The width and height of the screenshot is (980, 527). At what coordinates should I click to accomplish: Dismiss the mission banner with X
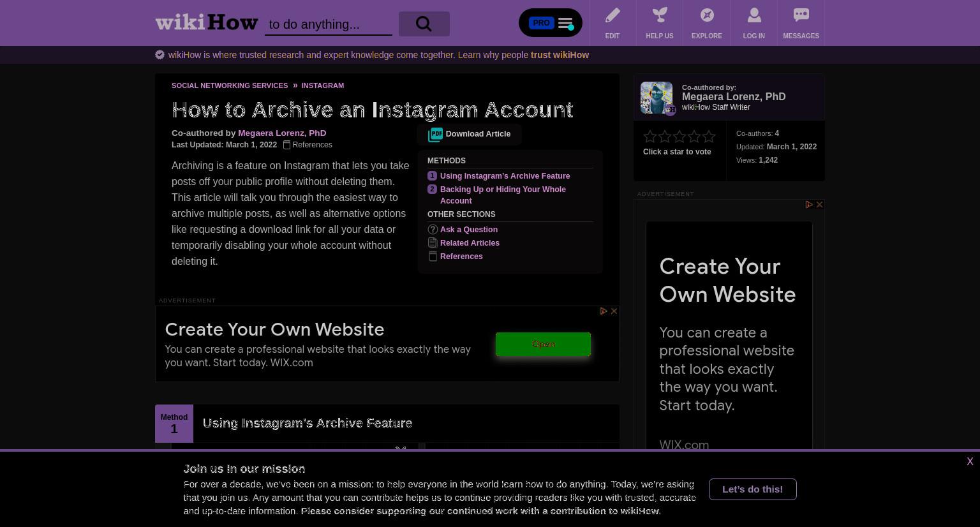[970, 462]
